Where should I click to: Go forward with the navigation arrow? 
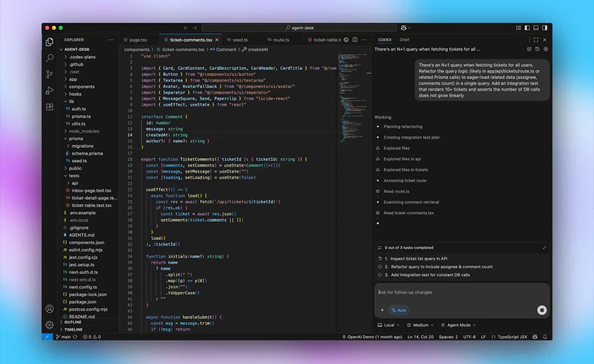tap(195, 28)
